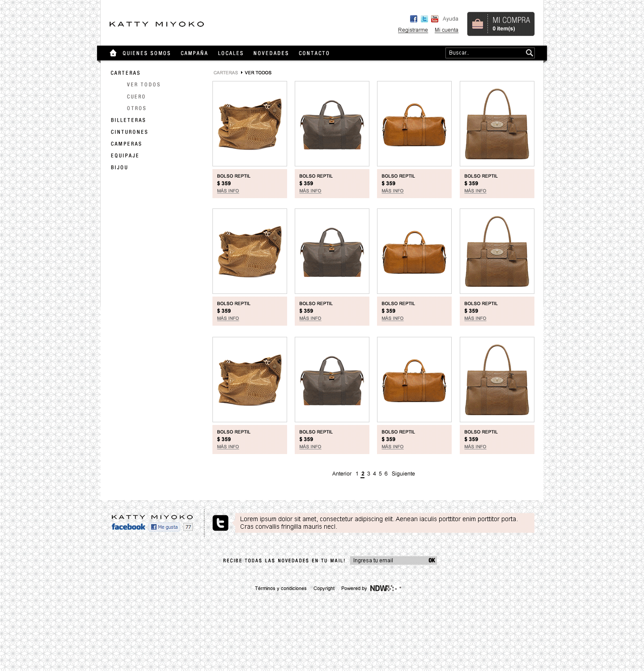Go to page 3 in pagination
Image resolution: width=644 pixels, height=671 pixels.
369,474
